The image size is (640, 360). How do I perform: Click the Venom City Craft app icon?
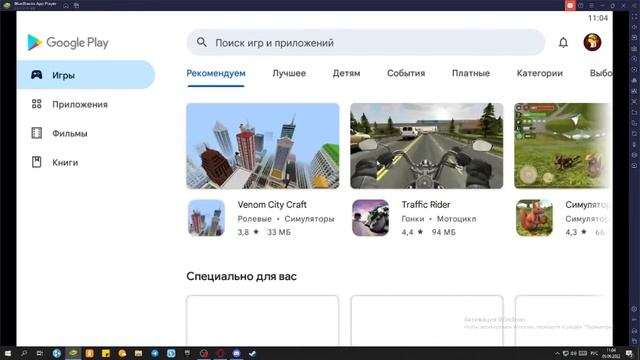click(207, 218)
